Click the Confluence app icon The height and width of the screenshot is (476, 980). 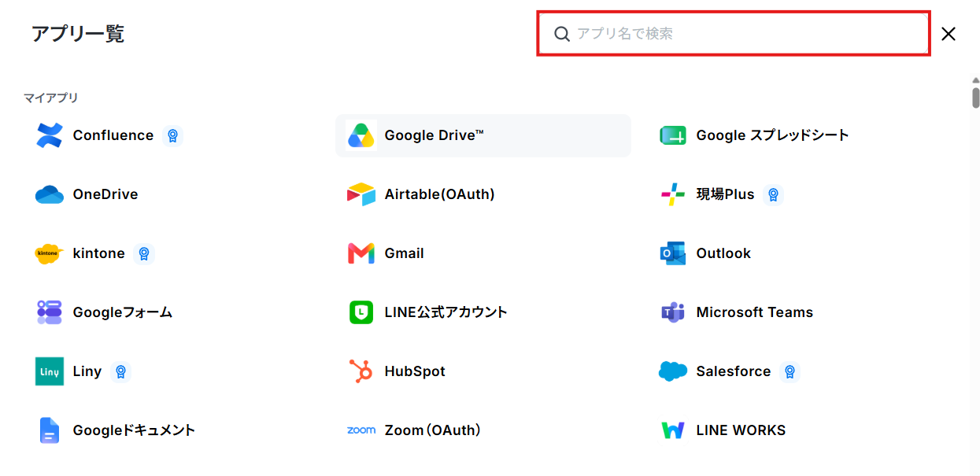(50, 135)
